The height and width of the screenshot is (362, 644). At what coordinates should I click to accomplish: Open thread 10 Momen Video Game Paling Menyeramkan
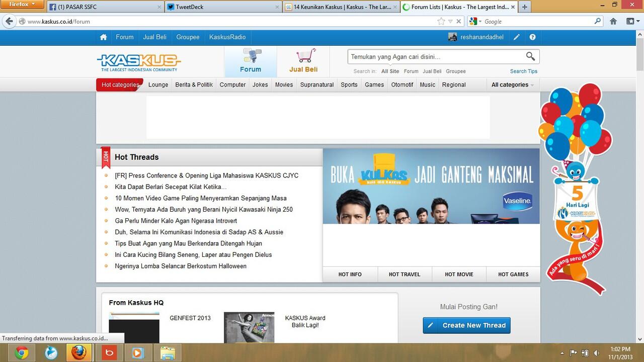tap(201, 198)
